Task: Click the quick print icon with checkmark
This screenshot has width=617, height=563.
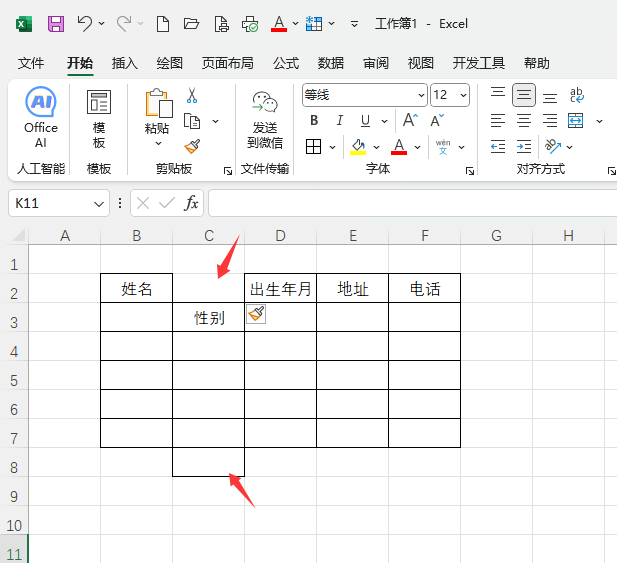Action: click(250, 24)
